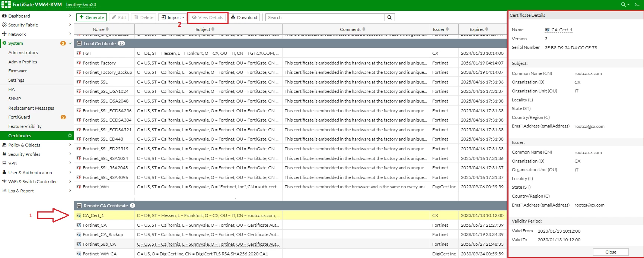
Task: Click the FortiGuard notification badge
Action: tap(63, 117)
